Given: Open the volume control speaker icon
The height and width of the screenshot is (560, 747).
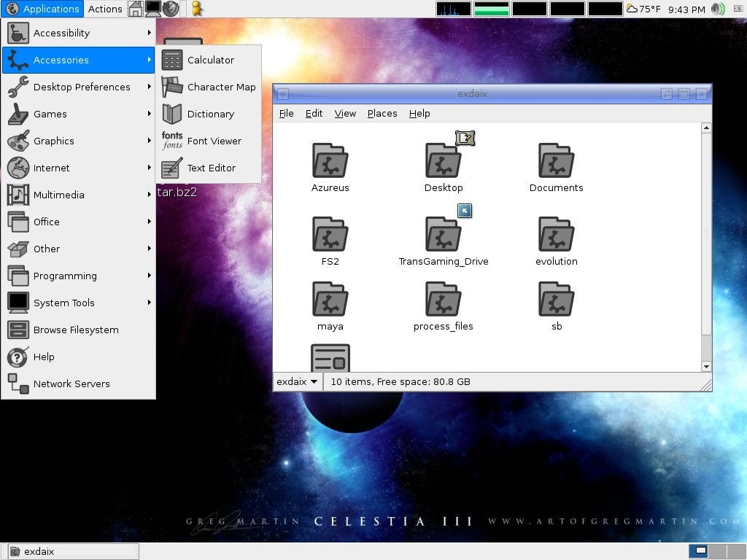Looking at the screenshot, I should (718, 9).
